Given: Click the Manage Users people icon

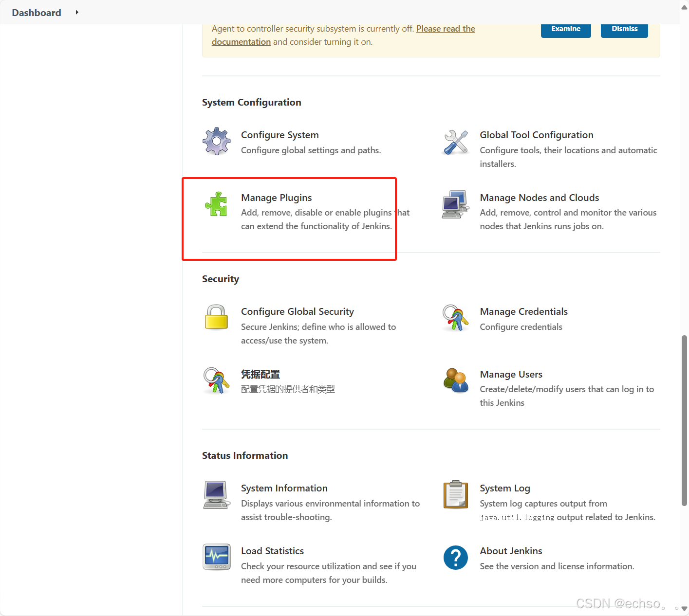Looking at the screenshot, I should [x=456, y=380].
